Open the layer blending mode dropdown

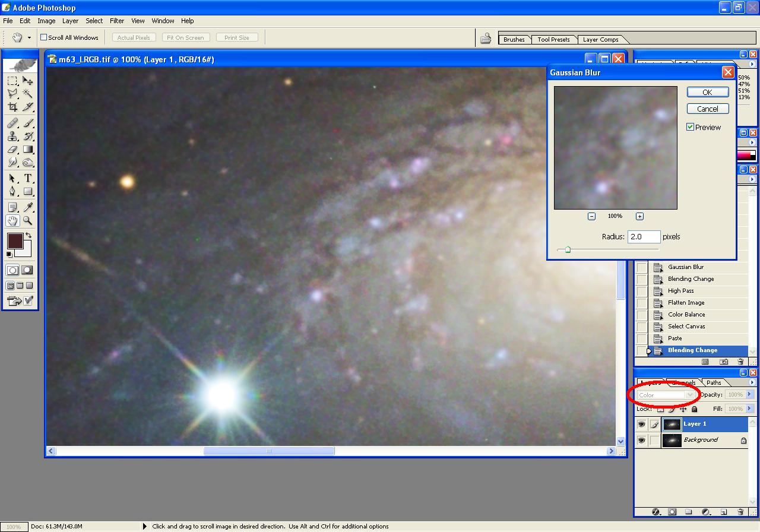pyautogui.click(x=666, y=395)
